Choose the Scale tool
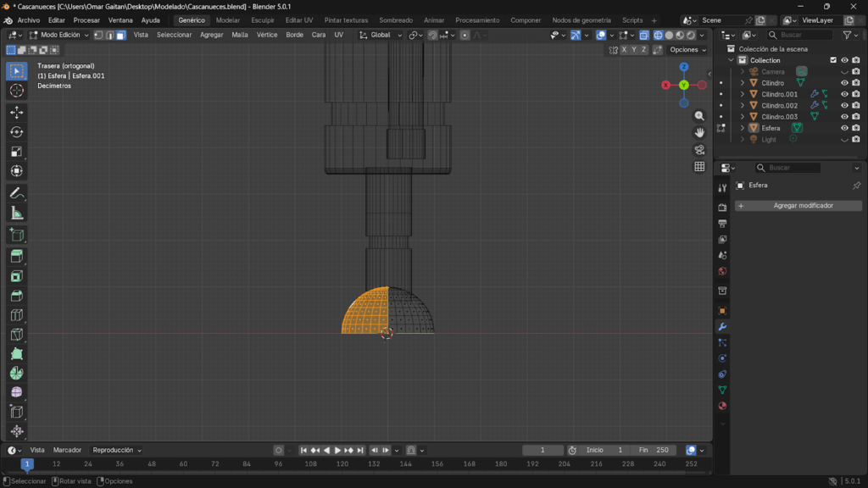 click(17, 152)
